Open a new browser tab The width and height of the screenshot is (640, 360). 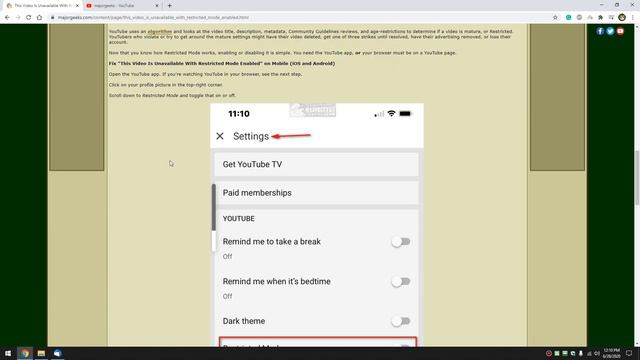(x=170, y=6)
